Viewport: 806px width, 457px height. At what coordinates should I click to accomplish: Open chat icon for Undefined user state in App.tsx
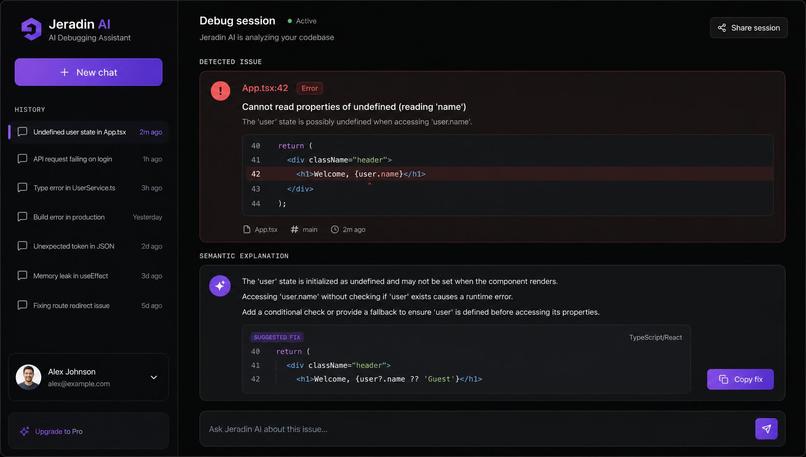click(22, 132)
